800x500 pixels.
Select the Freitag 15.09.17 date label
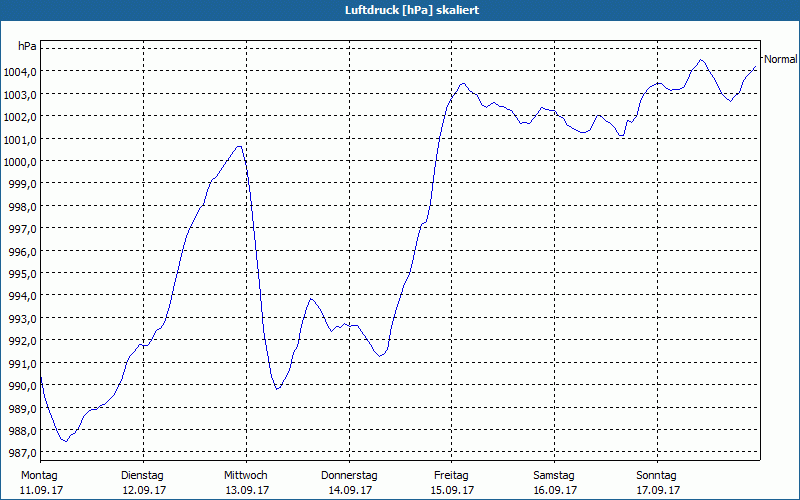(x=452, y=483)
